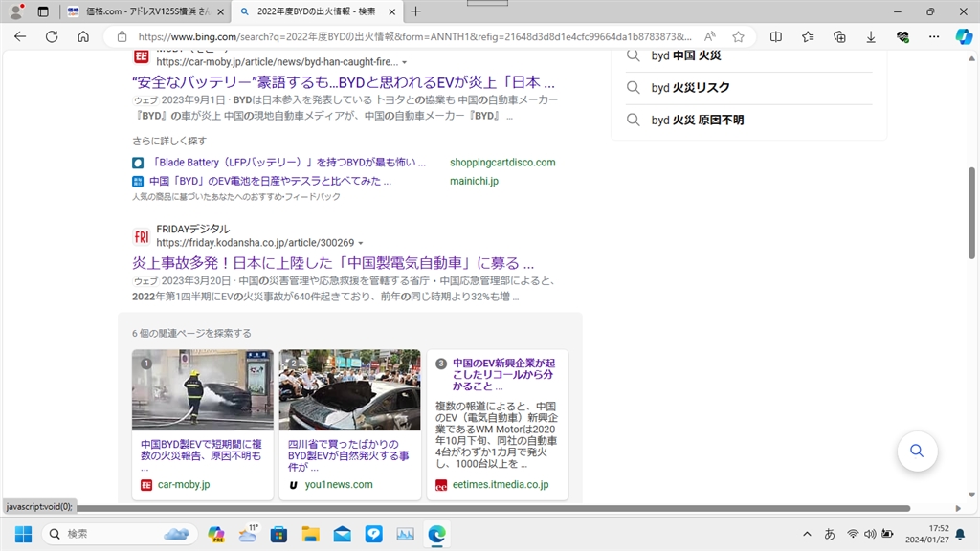Click the feedback link under recommendations
This screenshot has height=551, width=980.
[x=316, y=197]
